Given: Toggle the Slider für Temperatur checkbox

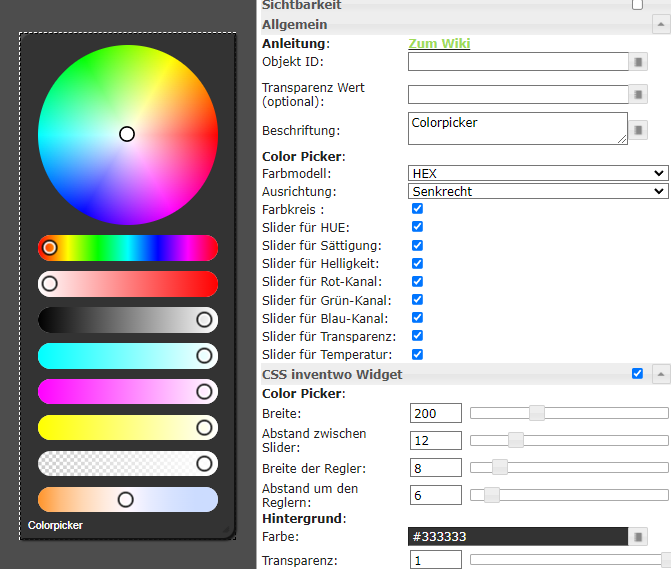Looking at the screenshot, I should coord(417,354).
